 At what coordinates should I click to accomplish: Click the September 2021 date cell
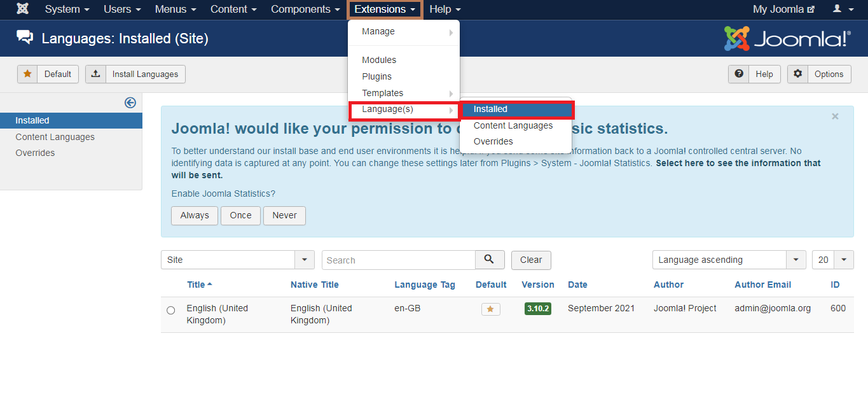pos(601,308)
